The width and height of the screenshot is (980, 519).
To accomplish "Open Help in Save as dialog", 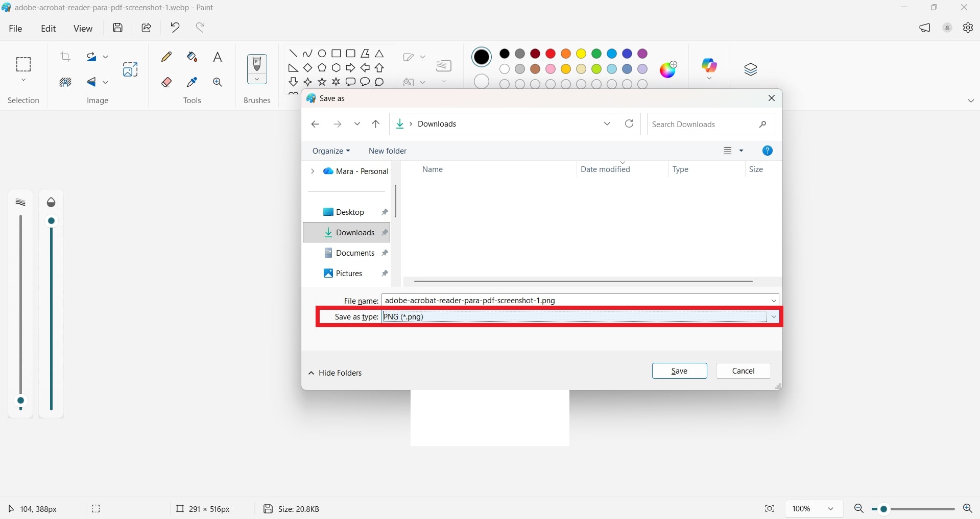I will click(x=768, y=151).
